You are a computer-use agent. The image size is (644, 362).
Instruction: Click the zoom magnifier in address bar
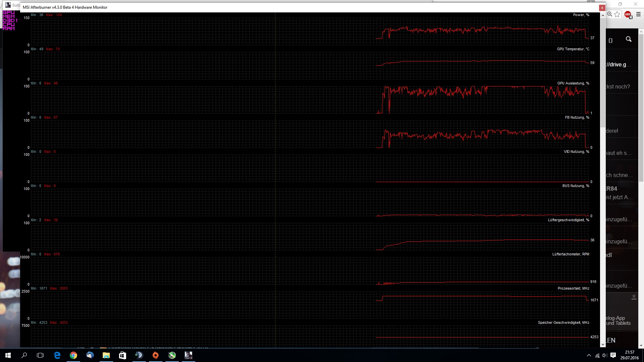(x=610, y=14)
